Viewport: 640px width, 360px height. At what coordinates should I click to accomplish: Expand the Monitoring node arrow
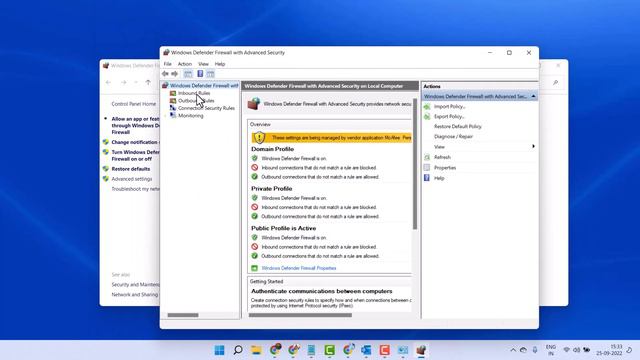(166, 116)
